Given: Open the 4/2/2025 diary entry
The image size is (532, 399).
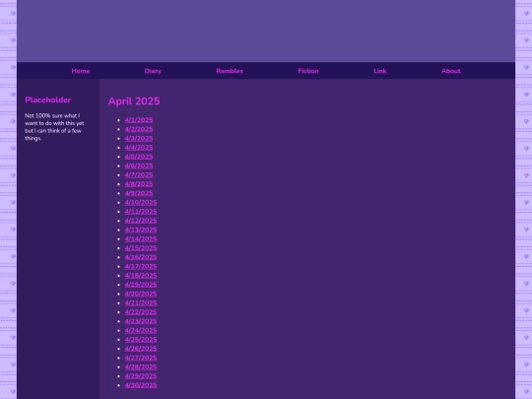Looking at the screenshot, I should [x=139, y=129].
